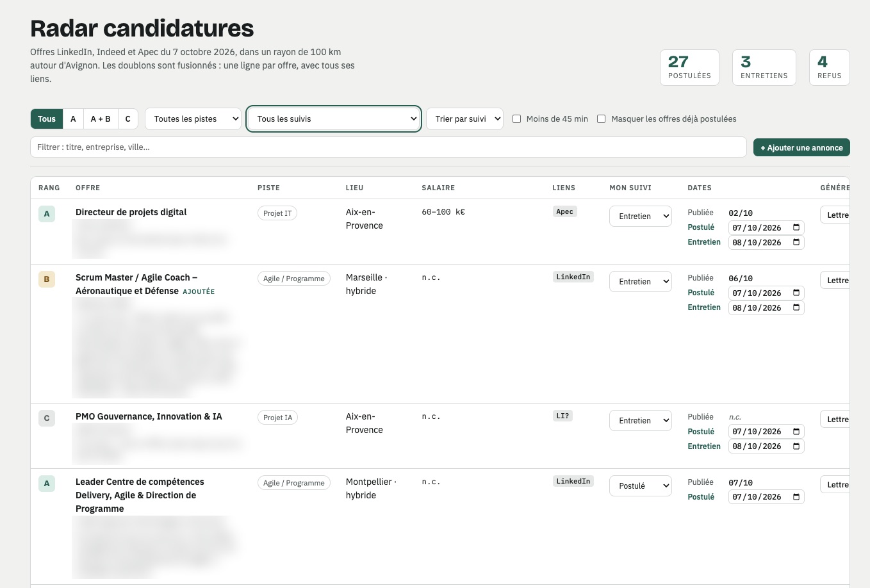The height and width of the screenshot is (588, 870).
Task: Open calendar picker for Directeur de projets Postulé date
Action: click(796, 227)
